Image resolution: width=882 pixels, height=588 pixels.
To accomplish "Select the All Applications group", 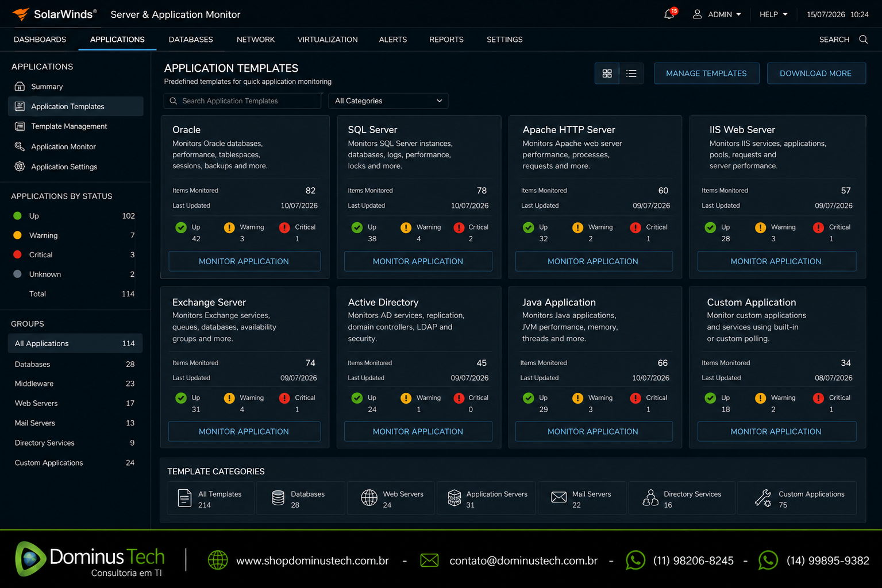I will (75, 343).
